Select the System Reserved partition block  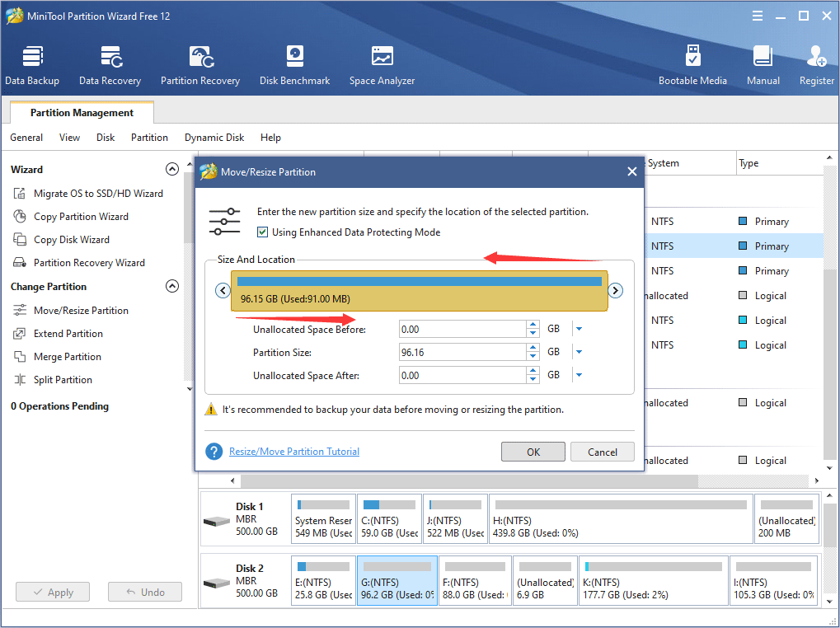tap(324, 518)
